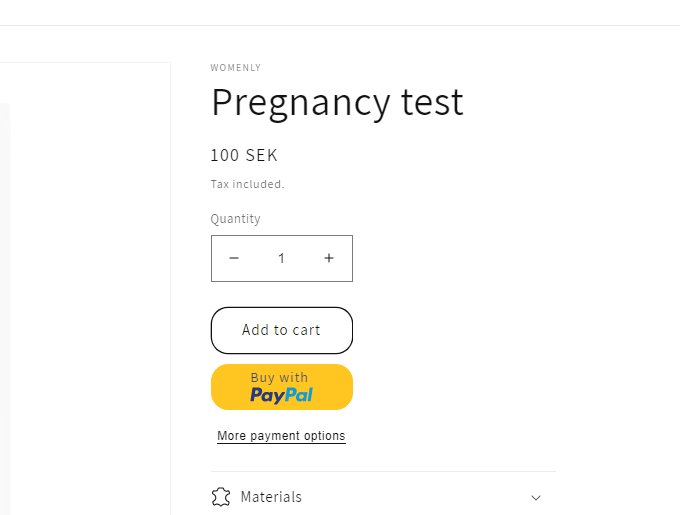The image size is (680, 515).
Task: Click the divider line above Materials
Action: tap(383, 471)
